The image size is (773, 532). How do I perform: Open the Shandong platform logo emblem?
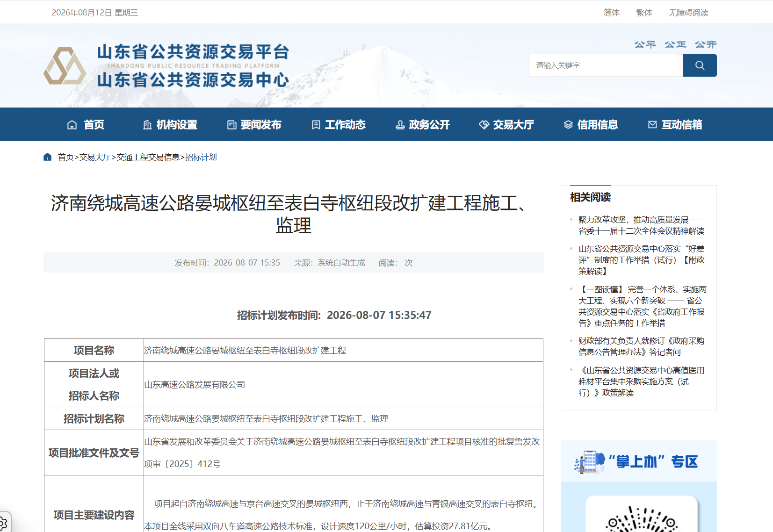coord(65,66)
